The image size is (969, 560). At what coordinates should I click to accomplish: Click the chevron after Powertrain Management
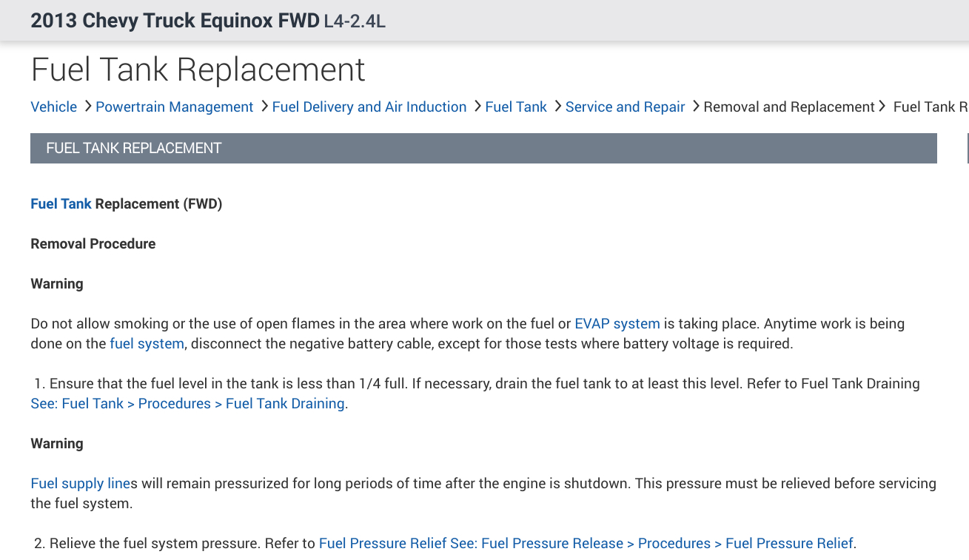(x=264, y=107)
